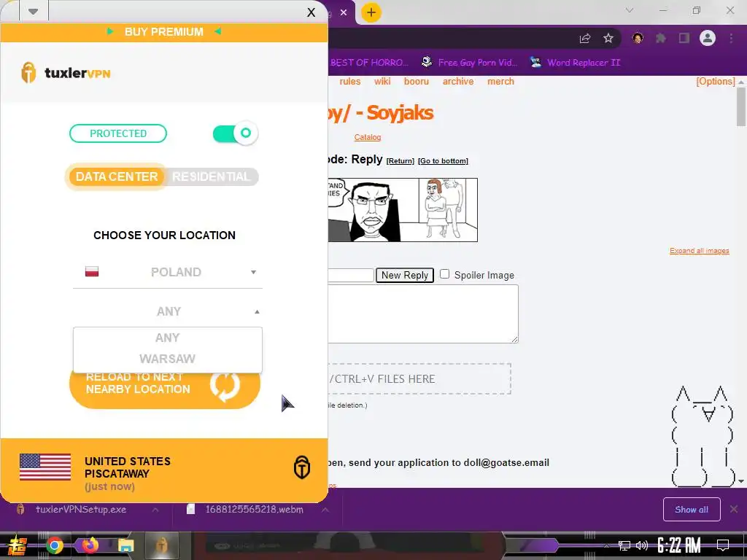
Task: Expand 1688125565218.webm download options chevron
Action: click(x=325, y=510)
